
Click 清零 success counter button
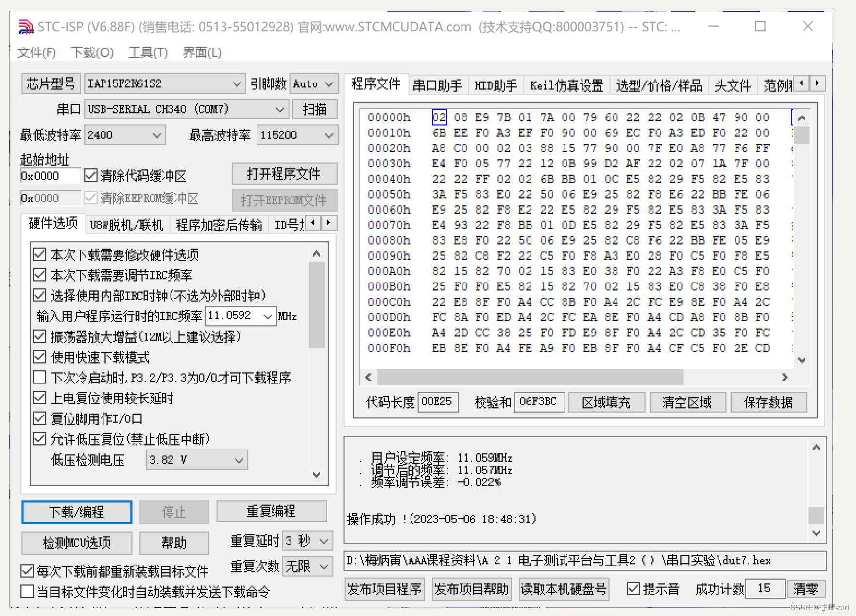click(x=805, y=589)
